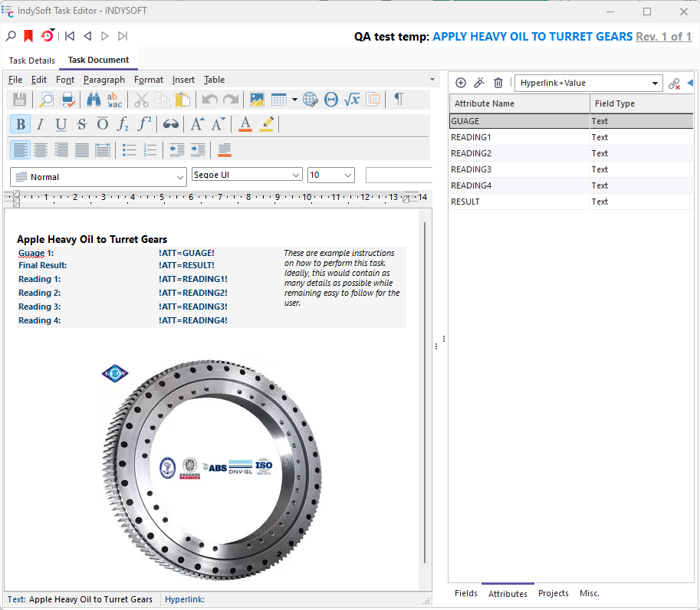Toggle Italic formatting
Image resolution: width=700 pixels, height=610 pixels.
coord(40,125)
